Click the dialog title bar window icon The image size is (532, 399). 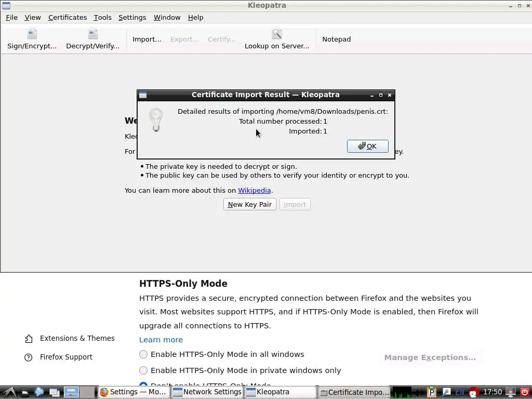pyautogui.click(x=143, y=95)
